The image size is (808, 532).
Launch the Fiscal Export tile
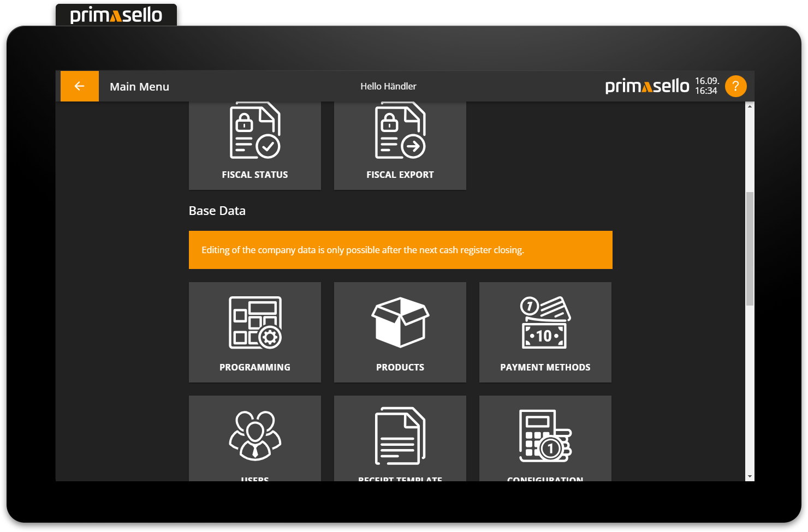click(400, 145)
